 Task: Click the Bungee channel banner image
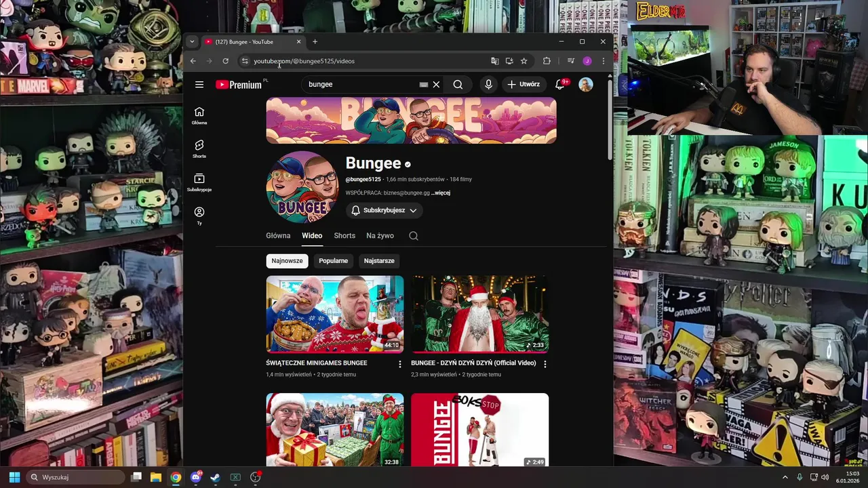[x=412, y=121]
